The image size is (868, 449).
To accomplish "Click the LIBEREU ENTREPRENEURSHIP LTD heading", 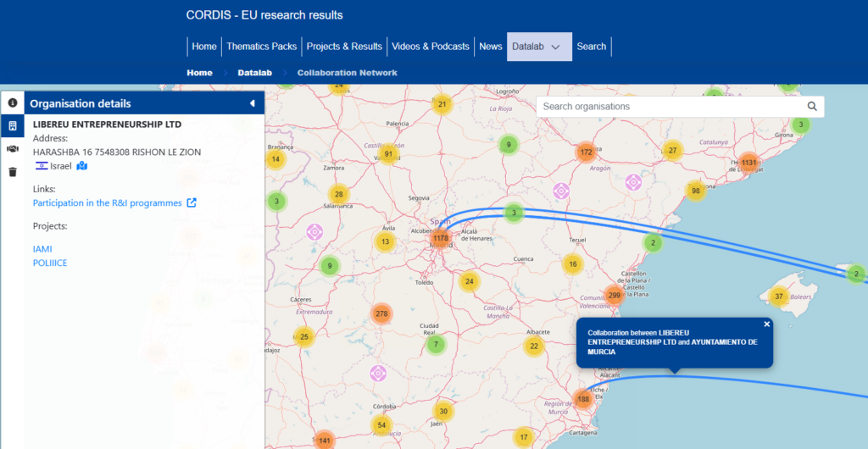I will 108,125.
